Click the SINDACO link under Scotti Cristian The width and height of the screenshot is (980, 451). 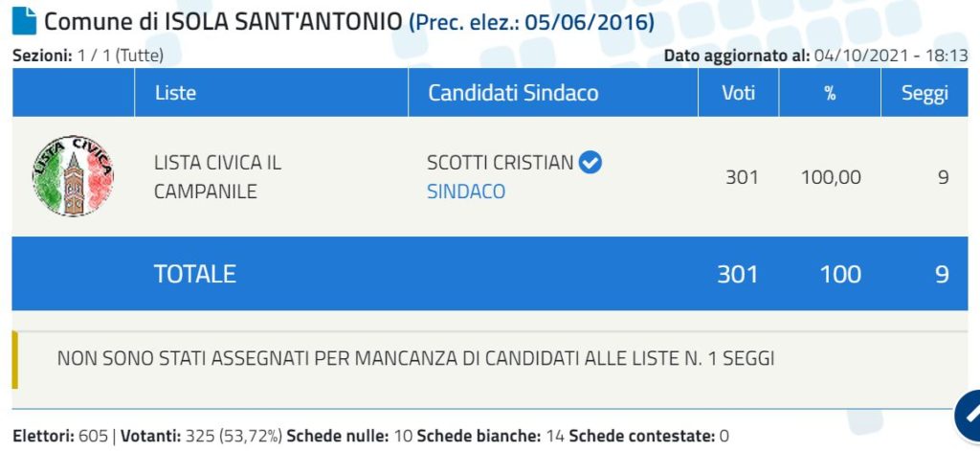point(466,192)
